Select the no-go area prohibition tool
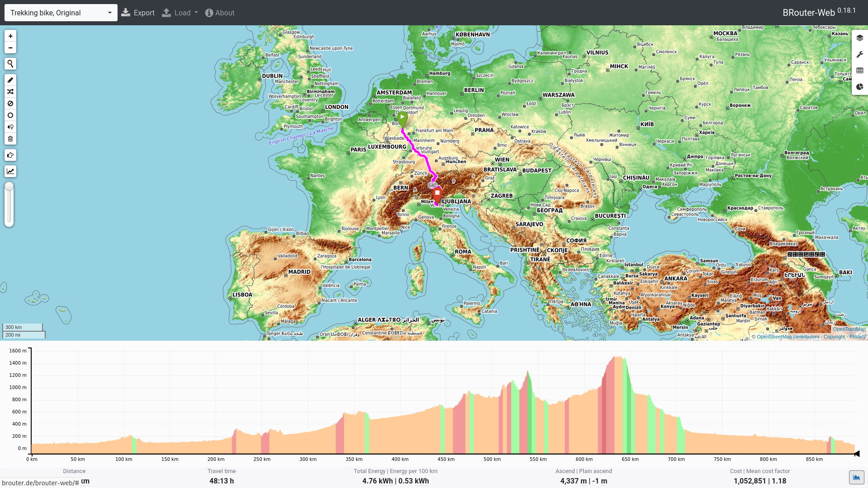 point(10,103)
